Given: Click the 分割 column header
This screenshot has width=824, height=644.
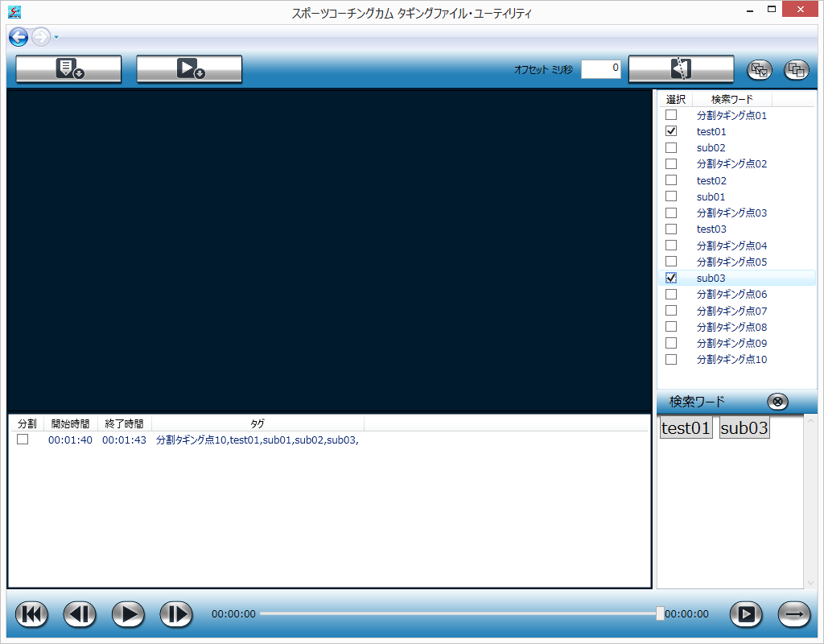Looking at the screenshot, I should [27, 423].
